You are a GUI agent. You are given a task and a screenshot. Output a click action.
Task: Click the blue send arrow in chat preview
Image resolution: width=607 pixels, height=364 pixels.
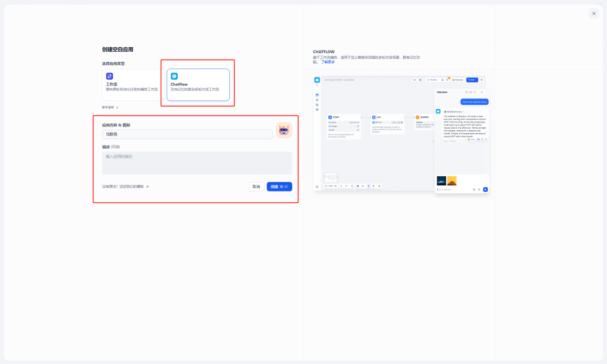point(486,189)
